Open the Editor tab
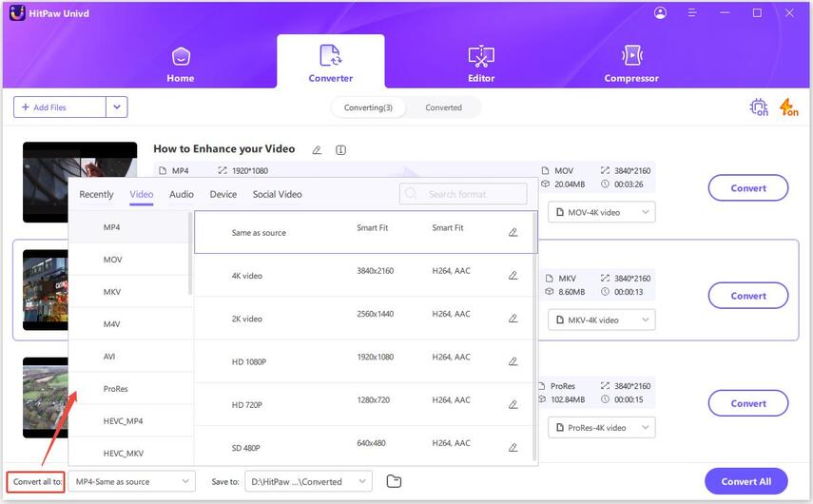 (x=481, y=63)
